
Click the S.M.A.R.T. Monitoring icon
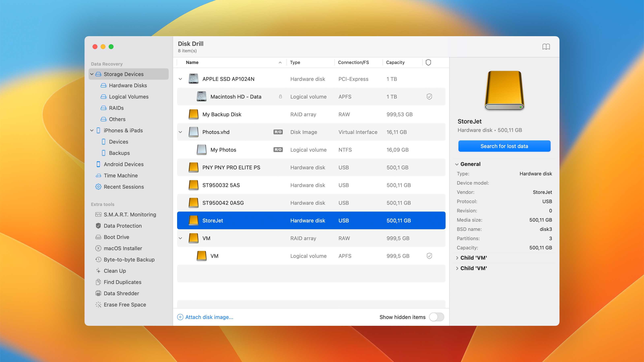pyautogui.click(x=98, y=215)
